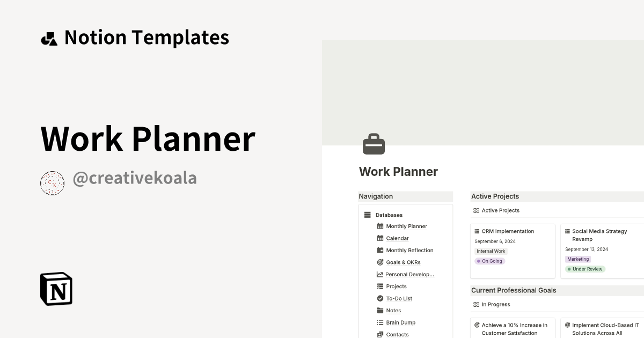Image resolution: width=644 pixels, height=338 pixels.
Task: Click the briefcase icon above Work Planner title
Action: click(x=374, y=144)
